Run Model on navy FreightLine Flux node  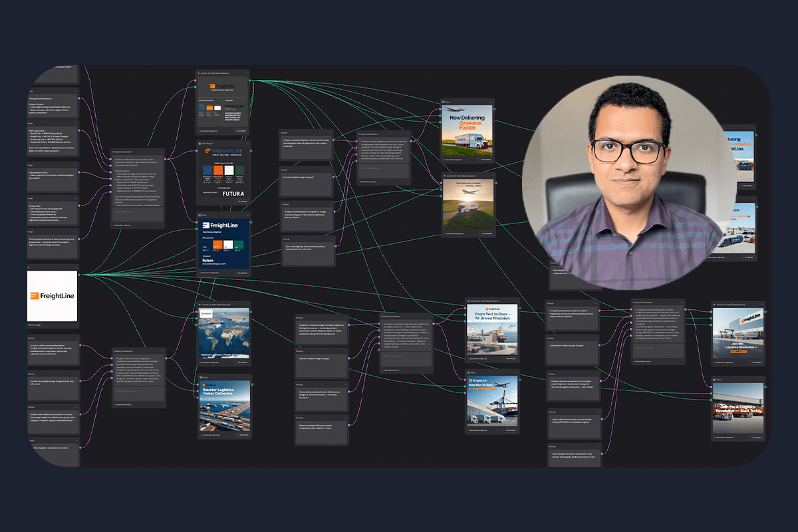tap(240, 273)
